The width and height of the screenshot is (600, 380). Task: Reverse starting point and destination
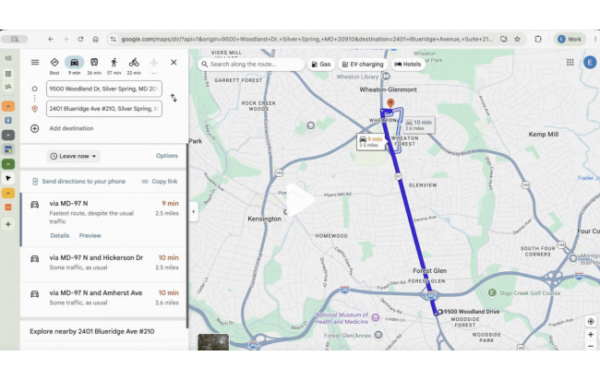174,98
